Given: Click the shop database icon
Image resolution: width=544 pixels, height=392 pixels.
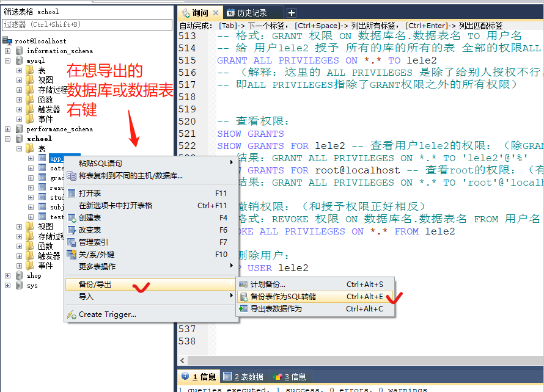Looking at the screenshot, I should (20, 275).
